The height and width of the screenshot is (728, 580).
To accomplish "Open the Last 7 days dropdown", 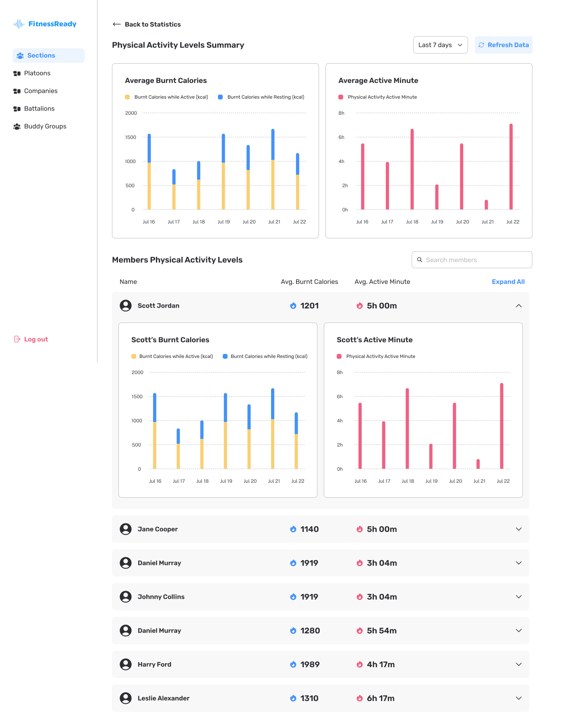I will coord(441,45).
